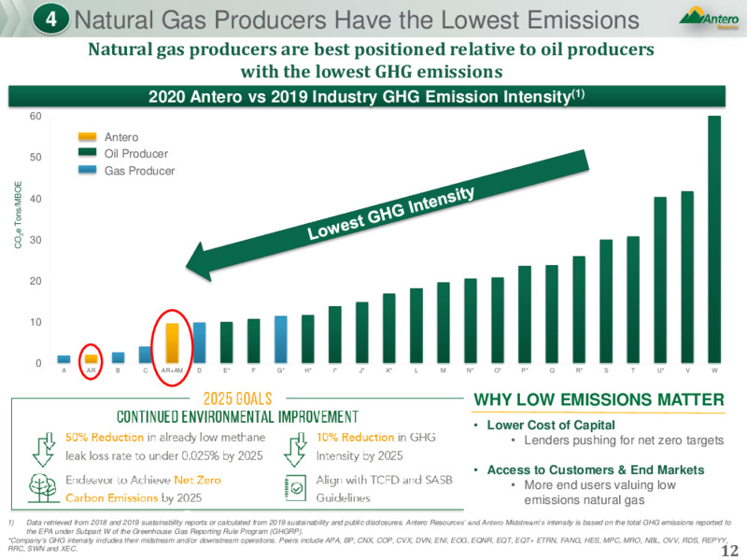Click the 'Gas Producer' legend label

pyautogui.click(x=139, y=171)
